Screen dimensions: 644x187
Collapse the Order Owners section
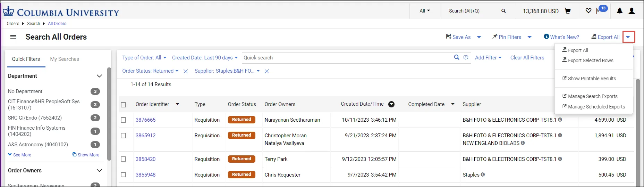click(99, 171)
